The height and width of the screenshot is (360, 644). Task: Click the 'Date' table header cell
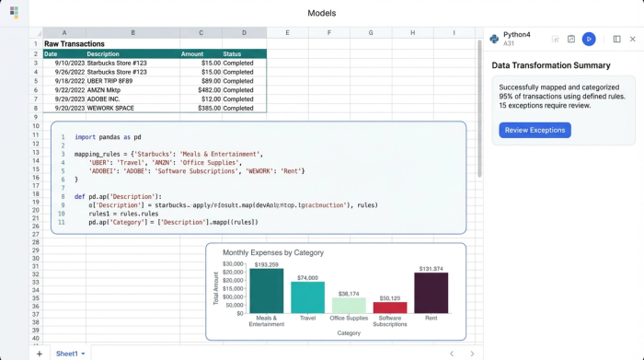tap(64, 53)
